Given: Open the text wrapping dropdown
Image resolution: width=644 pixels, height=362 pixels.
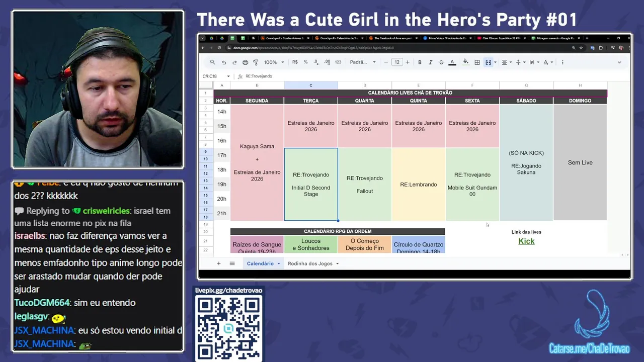Looking at the screenshot, I should click(x=534, y=62).
